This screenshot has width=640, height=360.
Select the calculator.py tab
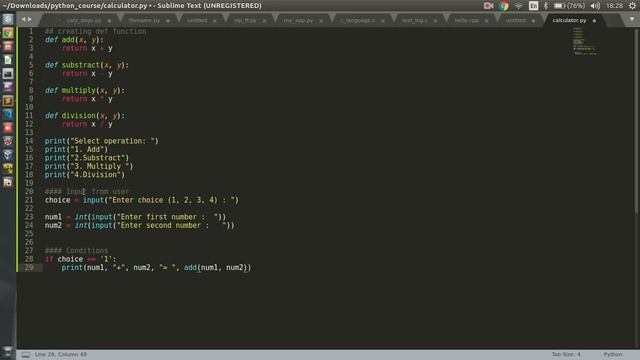[569, 20]
